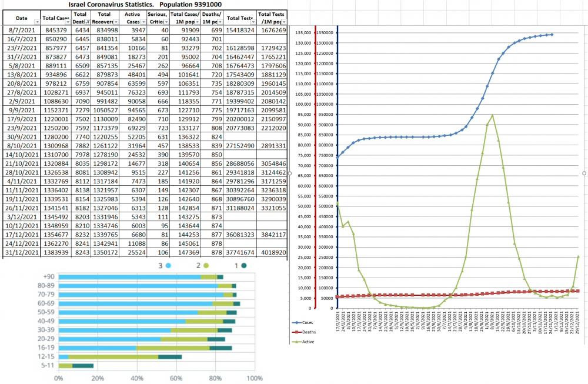
Task: Click the olive green legend marker labeled 2
Action: coord(206,265)
